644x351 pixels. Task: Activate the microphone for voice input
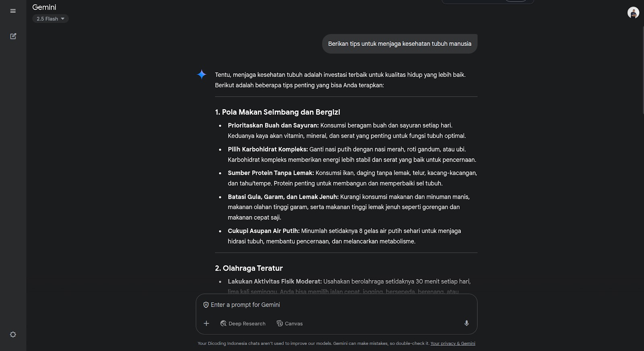pos(466,323)
